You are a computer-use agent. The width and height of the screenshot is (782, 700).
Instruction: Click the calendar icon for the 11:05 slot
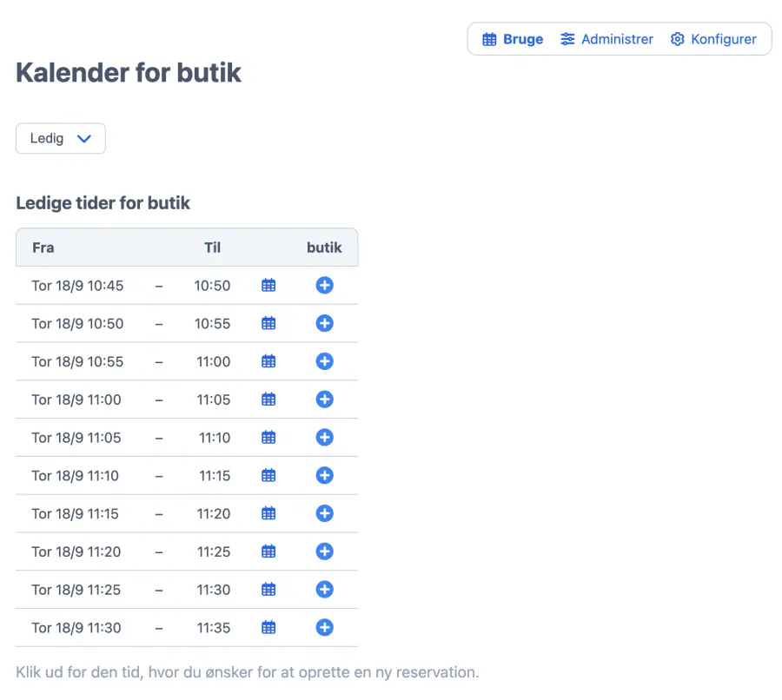[268, 438]
